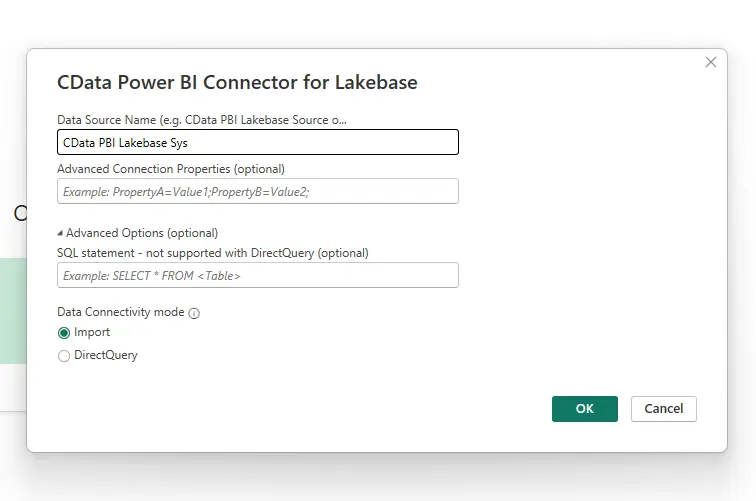The height and width of the screenshot is (501, 756).
Task: Select the DirectQuery radio button
Action: pyautogui.click(x=64, y=356)
